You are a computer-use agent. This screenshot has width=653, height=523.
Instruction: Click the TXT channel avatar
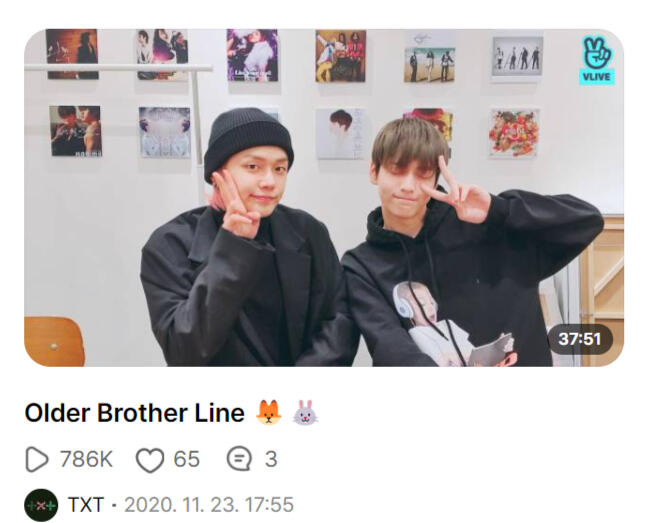click(41, 505)
